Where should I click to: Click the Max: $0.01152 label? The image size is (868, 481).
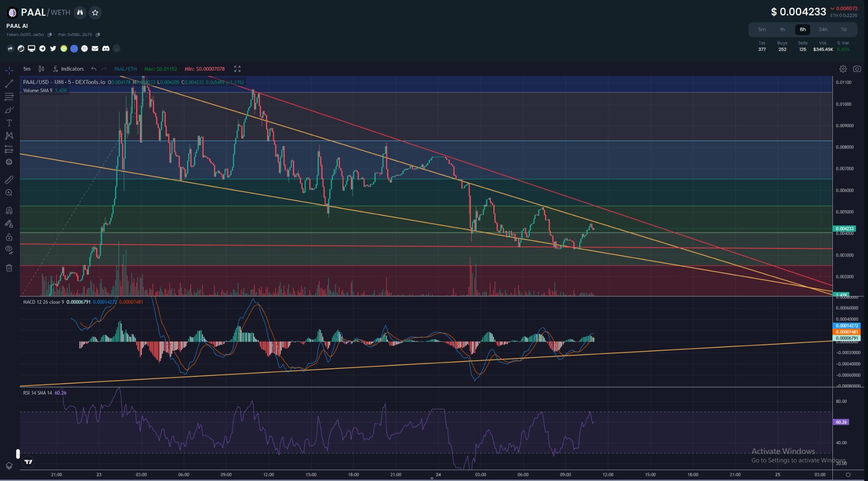(161, 69)
